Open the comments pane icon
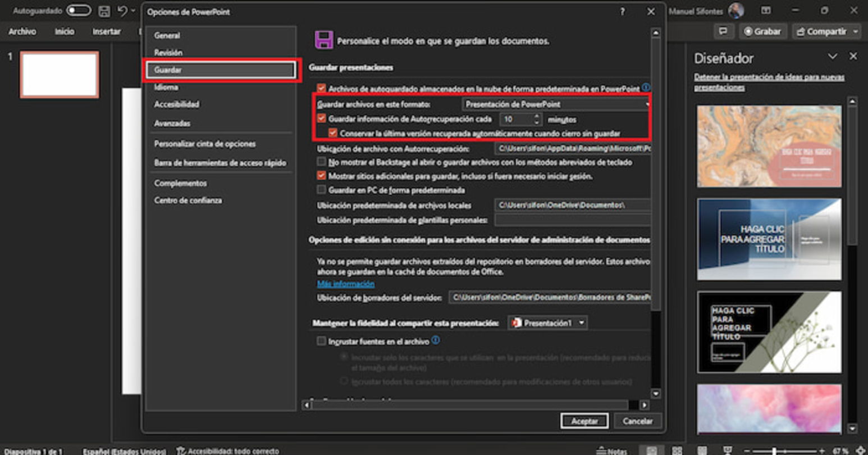The width and height of the screenshot is (868, 455). tap(723, 31)
